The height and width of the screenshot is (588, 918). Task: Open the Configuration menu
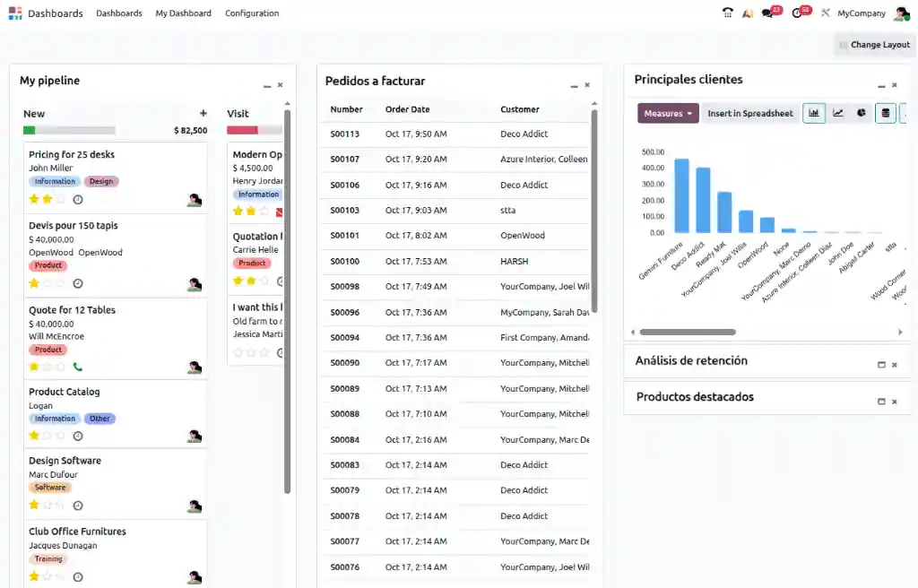(x=252, y=13)
